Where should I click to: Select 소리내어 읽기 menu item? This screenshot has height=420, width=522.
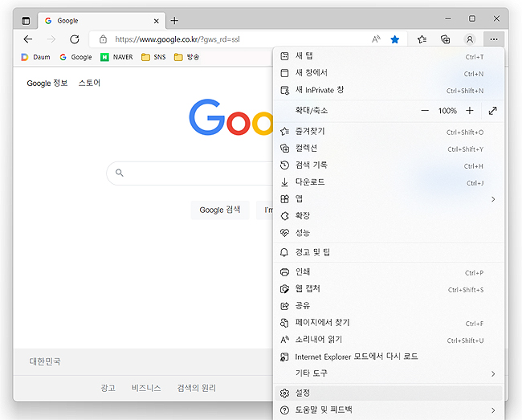tap(388, 340)
